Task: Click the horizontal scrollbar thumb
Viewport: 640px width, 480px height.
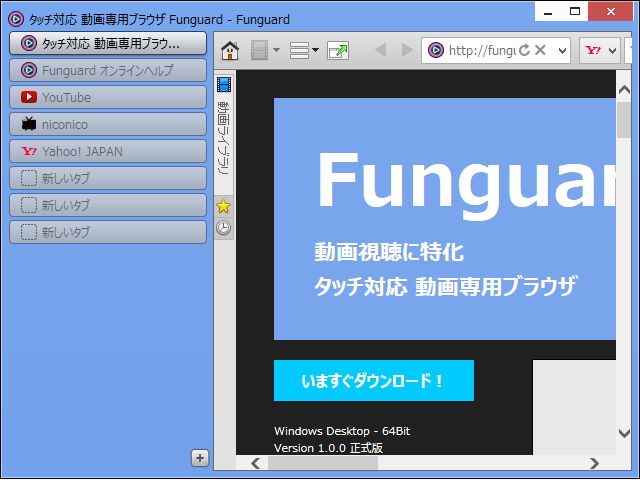Action: [x=323, y=463]
